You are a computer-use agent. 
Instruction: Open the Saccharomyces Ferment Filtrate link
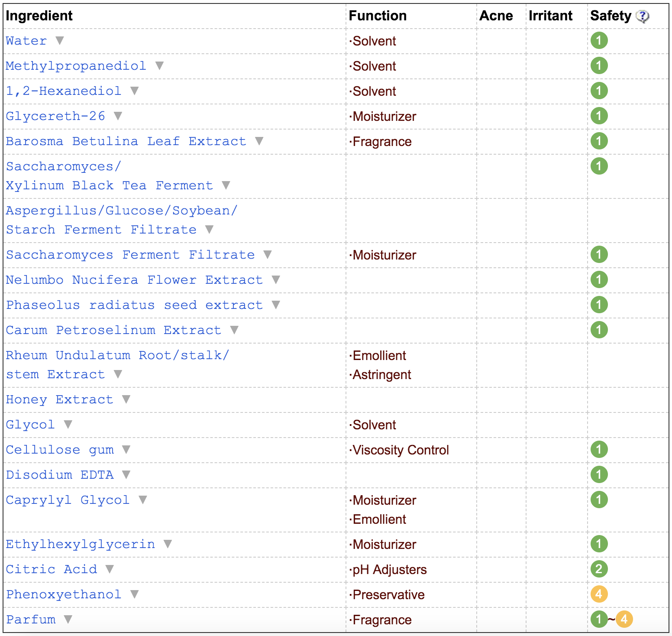[130, 255]
